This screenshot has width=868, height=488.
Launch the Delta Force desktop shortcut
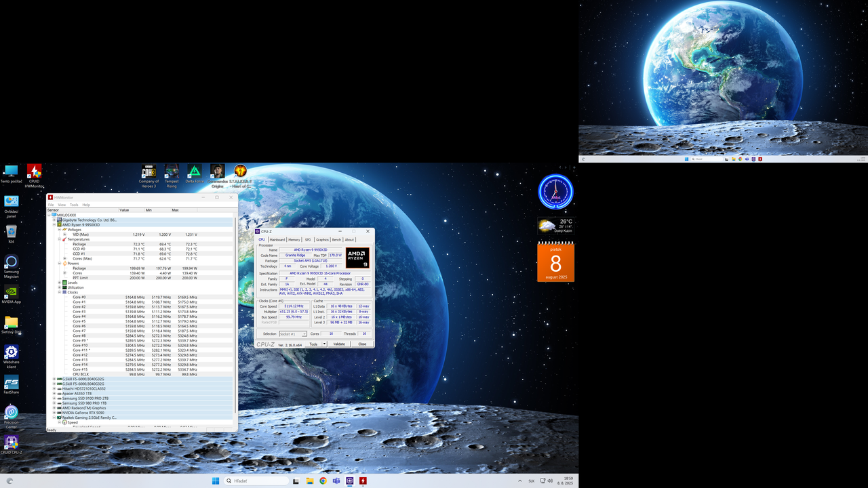[194, 174]
